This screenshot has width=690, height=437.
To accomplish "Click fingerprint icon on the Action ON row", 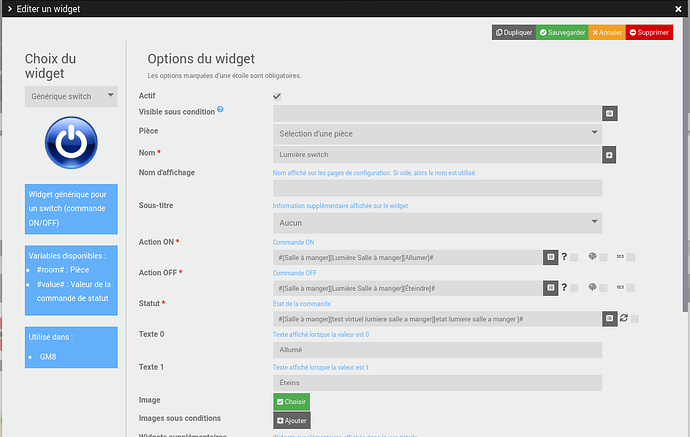I will point(592,256).
